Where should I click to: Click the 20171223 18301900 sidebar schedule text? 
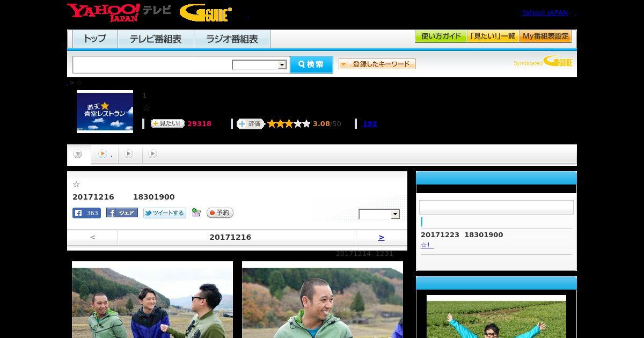pyautogui.click(x=462, y=235)
